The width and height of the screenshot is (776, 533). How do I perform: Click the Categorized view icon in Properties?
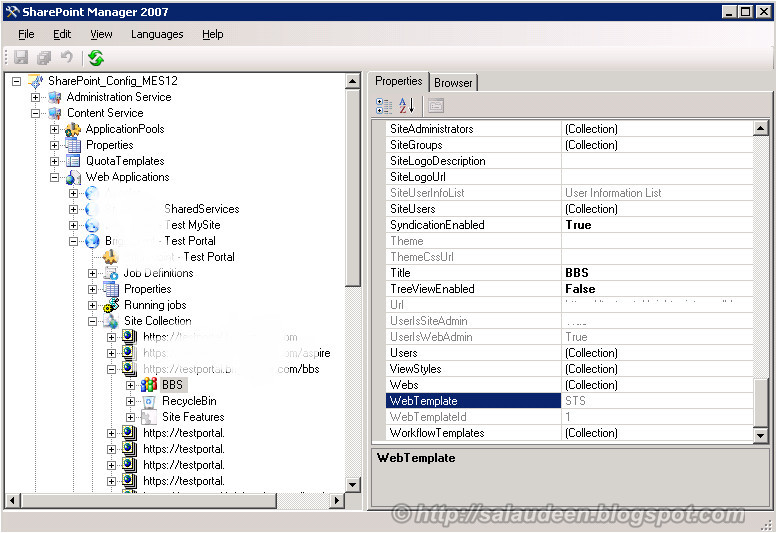[x=384, y=106]
